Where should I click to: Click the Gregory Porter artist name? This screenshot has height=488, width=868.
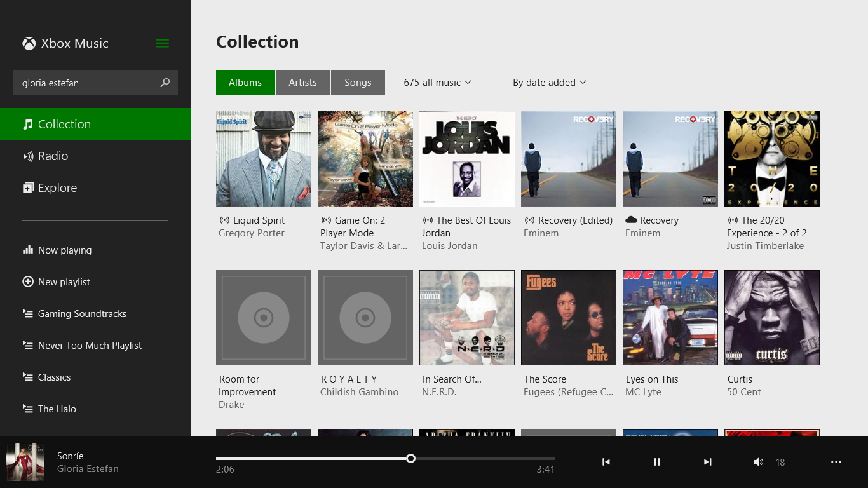coord(252,233)
